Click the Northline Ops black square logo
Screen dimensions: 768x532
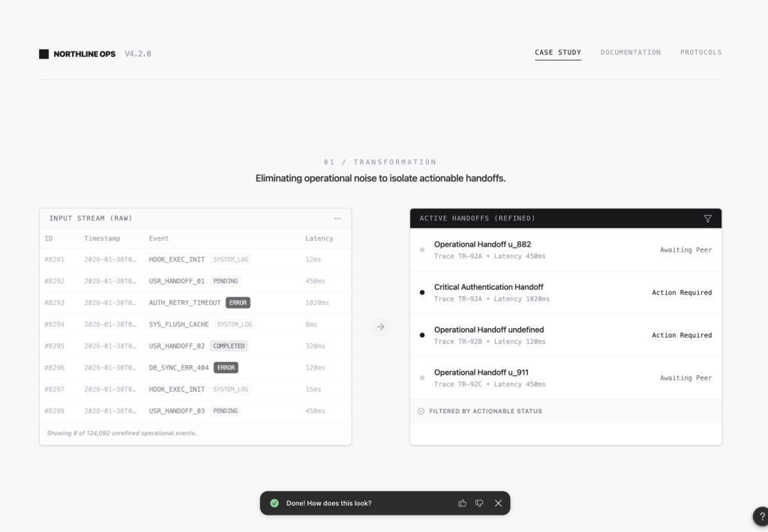[43, 54]
